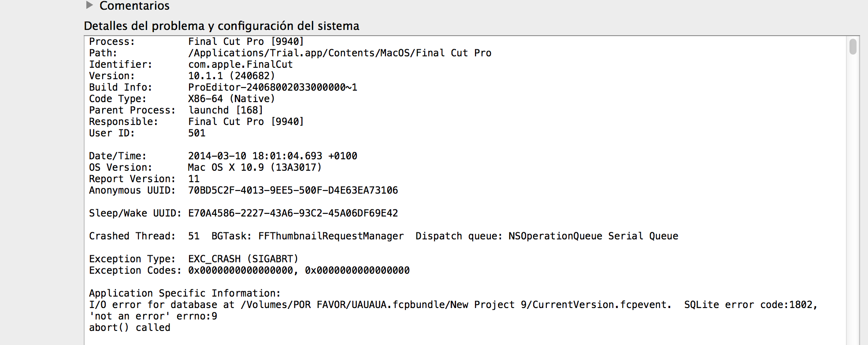
Task: Click the Crashed Thread FFThumbnailRequestManager text
Action: tap(331, 236)
